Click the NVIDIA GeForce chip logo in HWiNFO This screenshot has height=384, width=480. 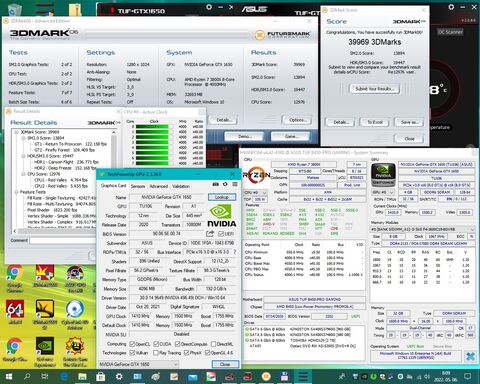[383, 175]
